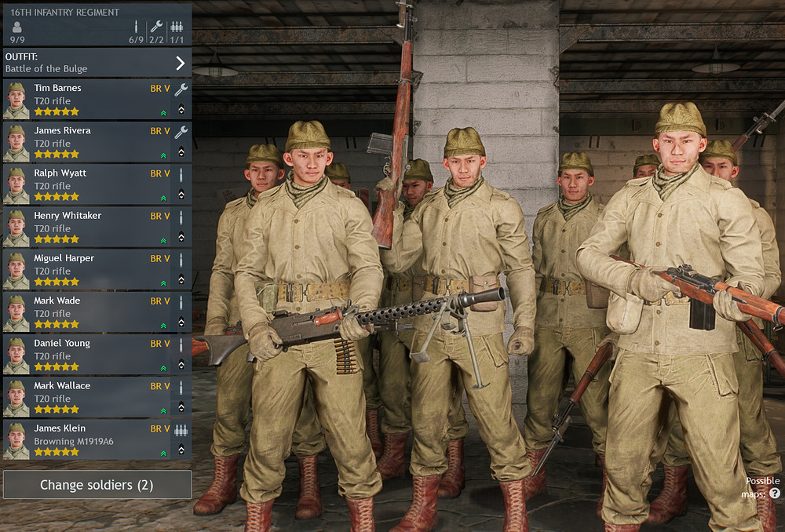The height and width of the screenshot is (532, 785).
Task: Click Henry Whitaker's rank chevron badge
Action: pos(181,236)
